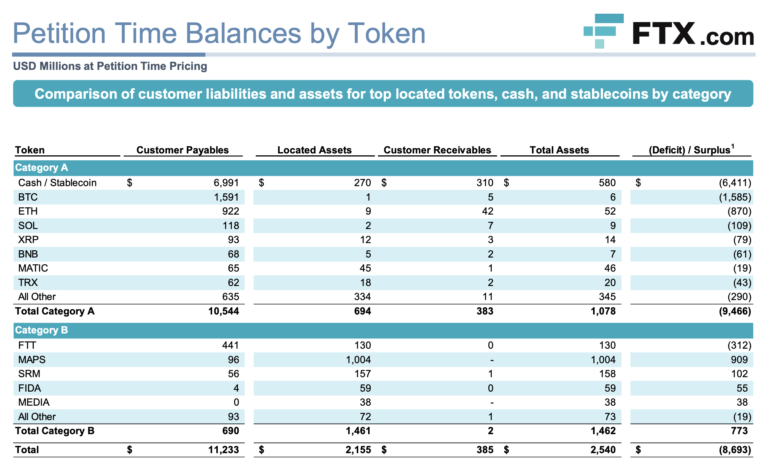
Task: Click the 'SOL' row label
Action: click(x=28, y=225)
